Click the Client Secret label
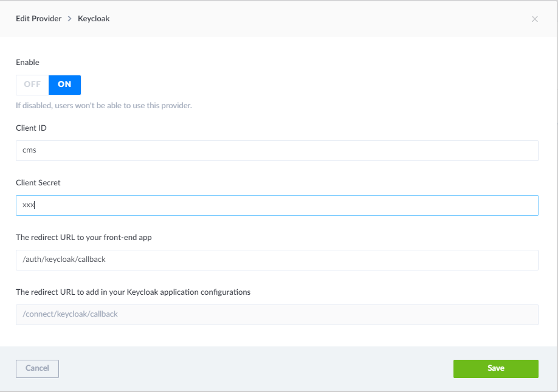This screenshot has height=392, width=558. [x=38, y=182]
